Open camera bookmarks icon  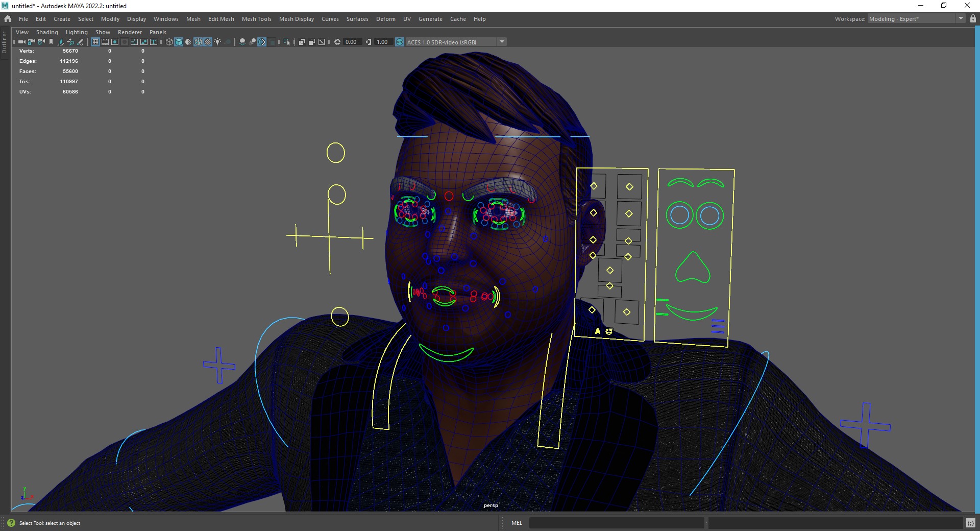(51, 42)
